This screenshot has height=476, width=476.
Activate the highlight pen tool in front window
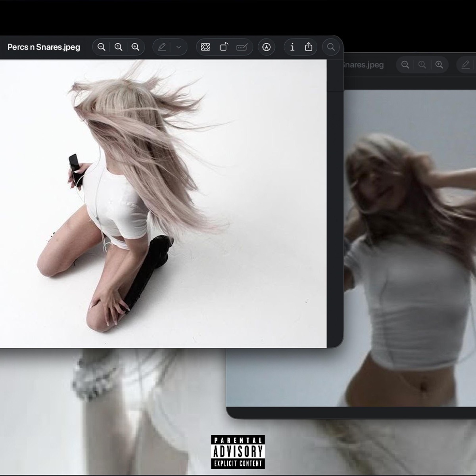tap(162, 47)
